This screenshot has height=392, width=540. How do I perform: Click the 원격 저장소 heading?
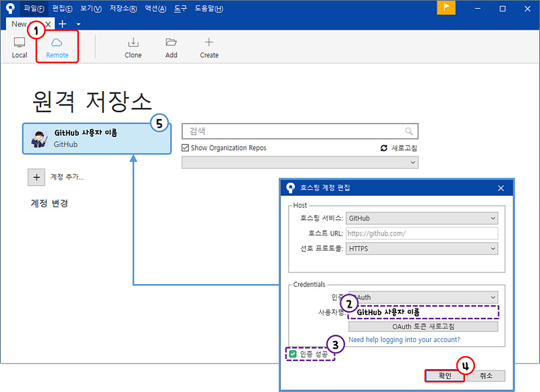point(92,101)
